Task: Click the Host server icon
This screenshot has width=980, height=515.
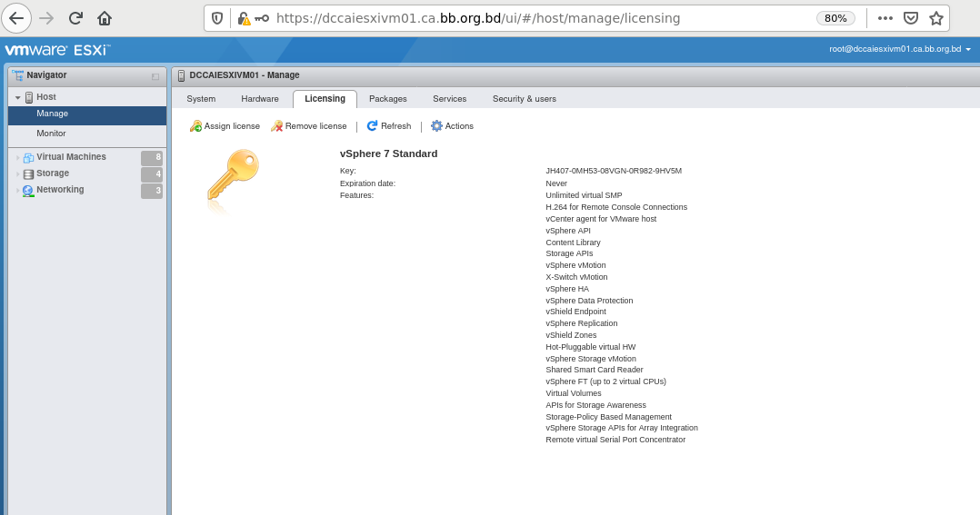Action: [x=29, y=97]
